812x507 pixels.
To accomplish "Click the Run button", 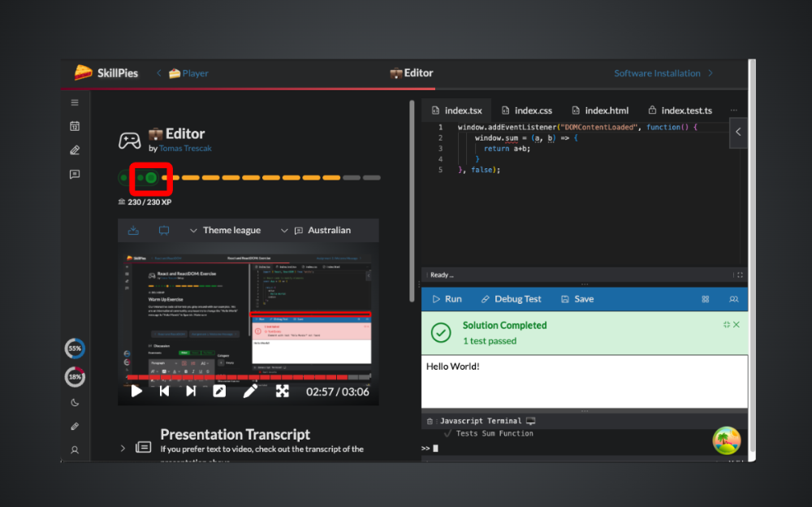I will (447, 299).
